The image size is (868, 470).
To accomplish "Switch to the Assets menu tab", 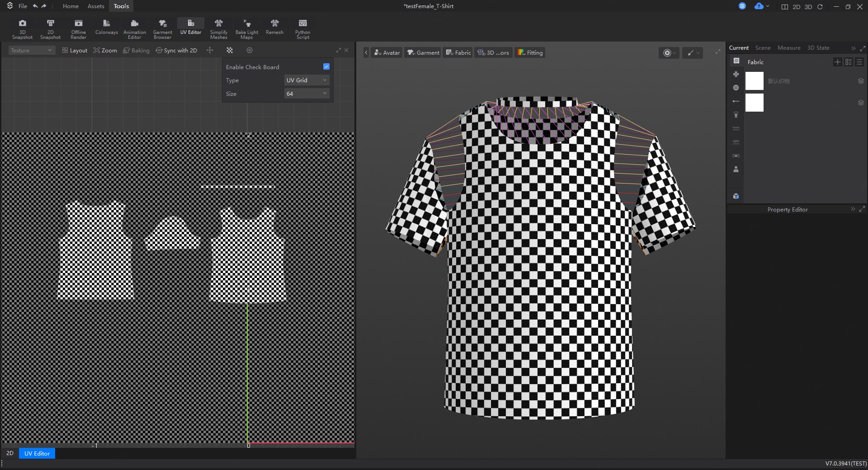I will tap(96, 6).
